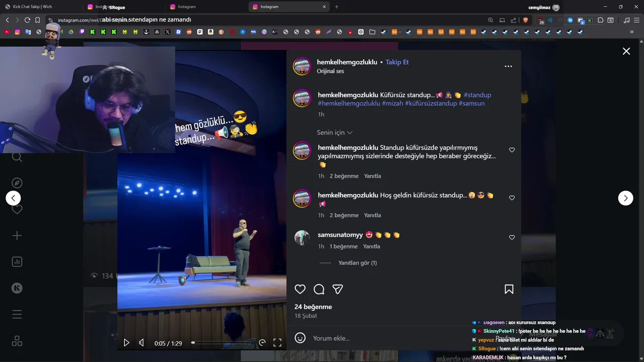Open dashboard chart icon in sidebar
The height and width of the screenshot is (362, 644).
click(x=17, y=262)
